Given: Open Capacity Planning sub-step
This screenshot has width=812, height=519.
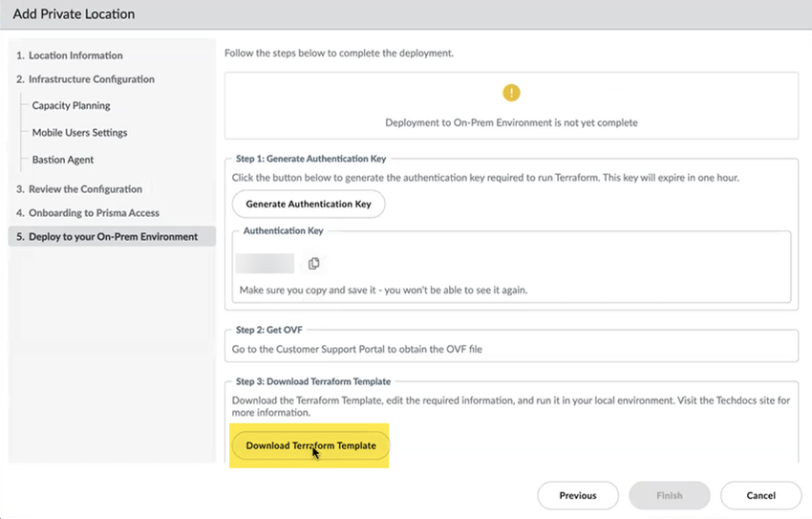Looking at the screenshot, I should pyautogui.click(x=71, y=106).
